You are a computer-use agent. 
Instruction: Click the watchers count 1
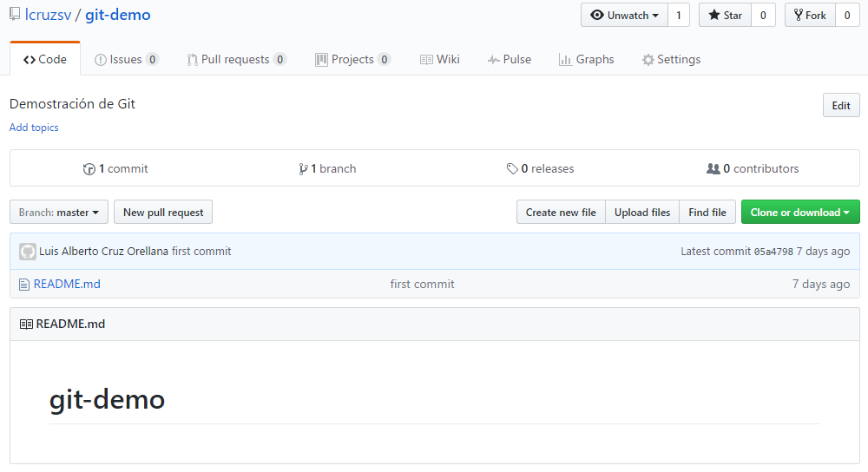[679, 15]
